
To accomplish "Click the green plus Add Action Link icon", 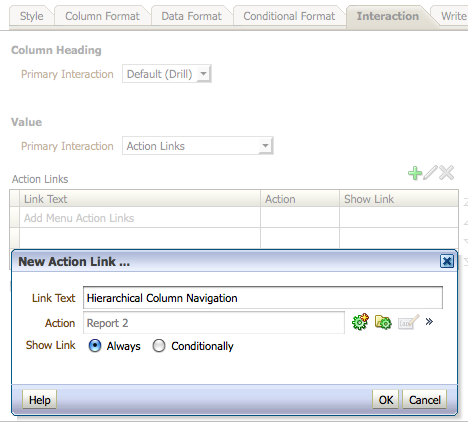I will (415, 173).
